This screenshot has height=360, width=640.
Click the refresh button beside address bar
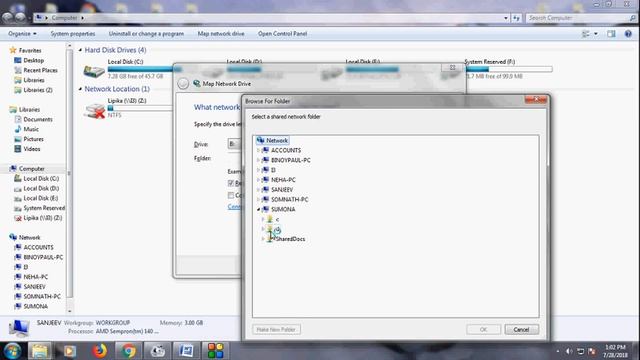click(516, 18)
